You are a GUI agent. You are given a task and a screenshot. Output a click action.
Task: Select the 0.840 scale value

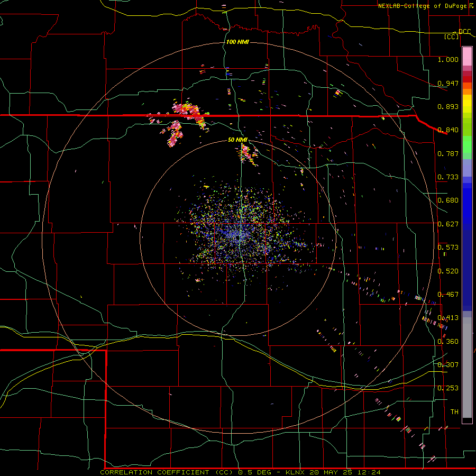click(448, 130)
